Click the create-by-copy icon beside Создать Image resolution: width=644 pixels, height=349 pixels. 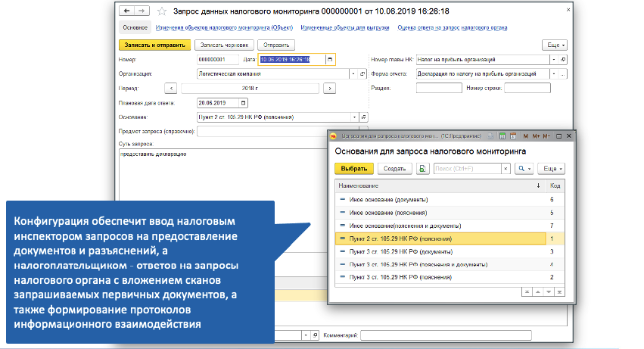[x=422, y=169]
